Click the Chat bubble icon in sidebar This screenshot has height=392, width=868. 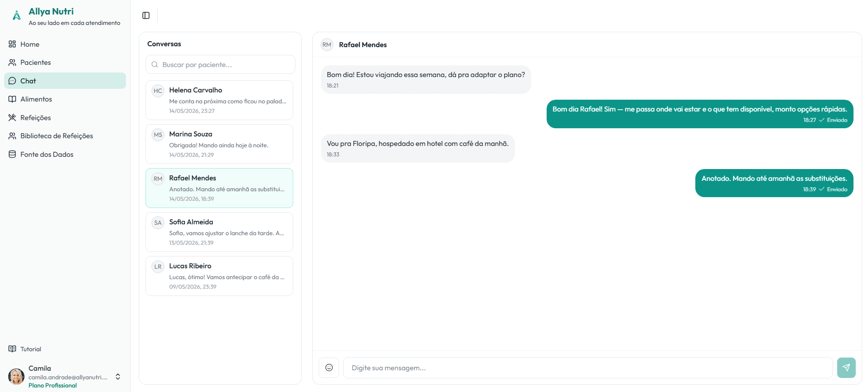coord(12,81)
